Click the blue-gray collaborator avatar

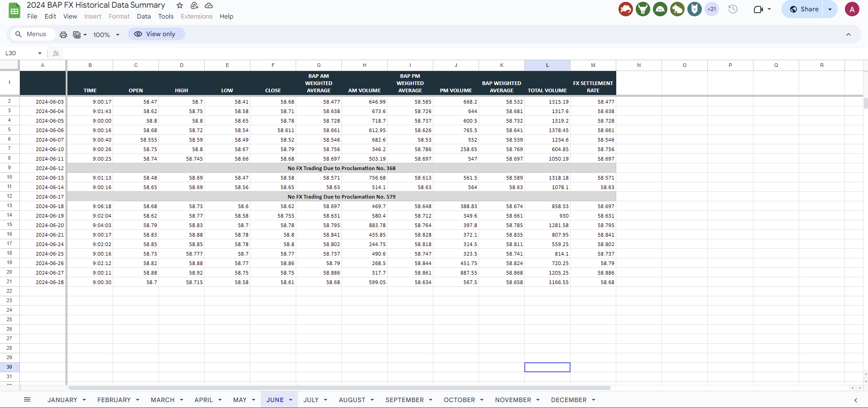tap(695, 9)
